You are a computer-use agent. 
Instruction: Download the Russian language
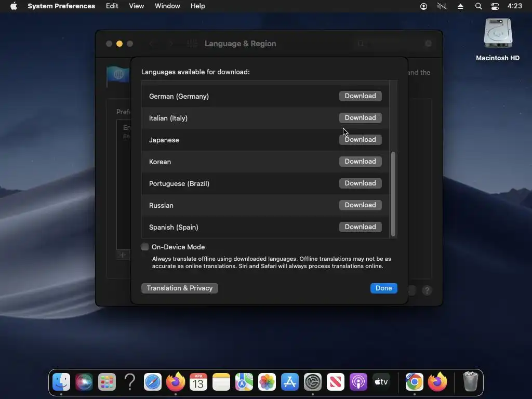(361, 205)
